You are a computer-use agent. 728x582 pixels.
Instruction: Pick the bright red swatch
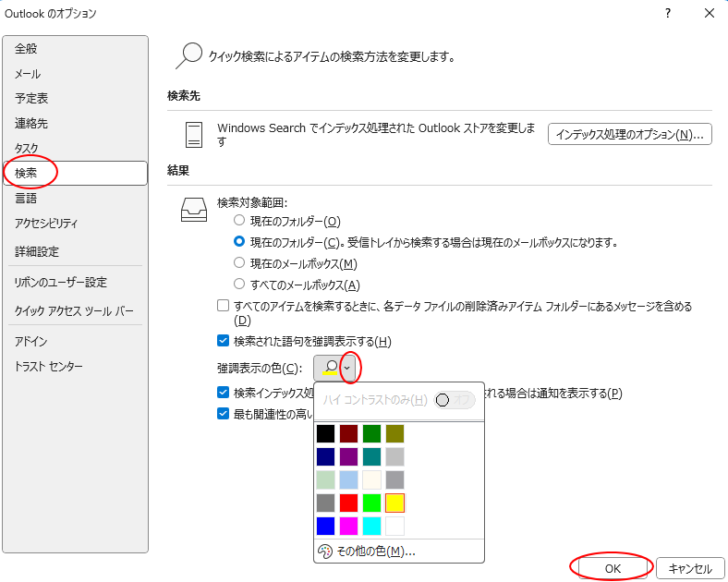tap(349, 503)
